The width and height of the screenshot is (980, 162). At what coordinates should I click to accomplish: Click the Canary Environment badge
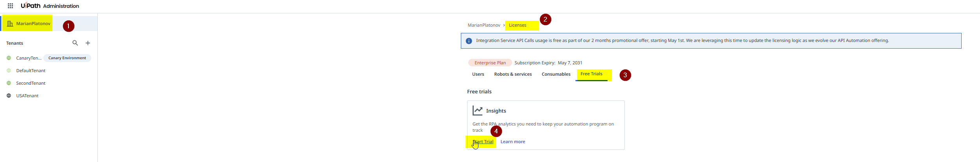(x=67, y=58)
